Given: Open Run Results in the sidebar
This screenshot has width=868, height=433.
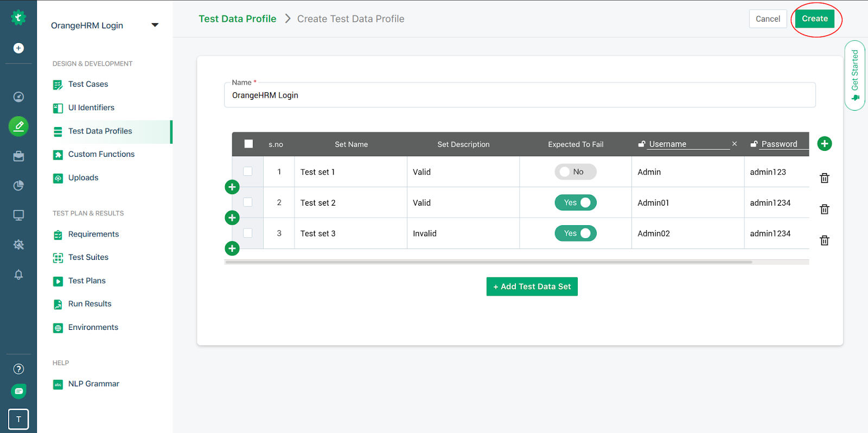Looking at the screenshot, I should (x=90, y=304).
